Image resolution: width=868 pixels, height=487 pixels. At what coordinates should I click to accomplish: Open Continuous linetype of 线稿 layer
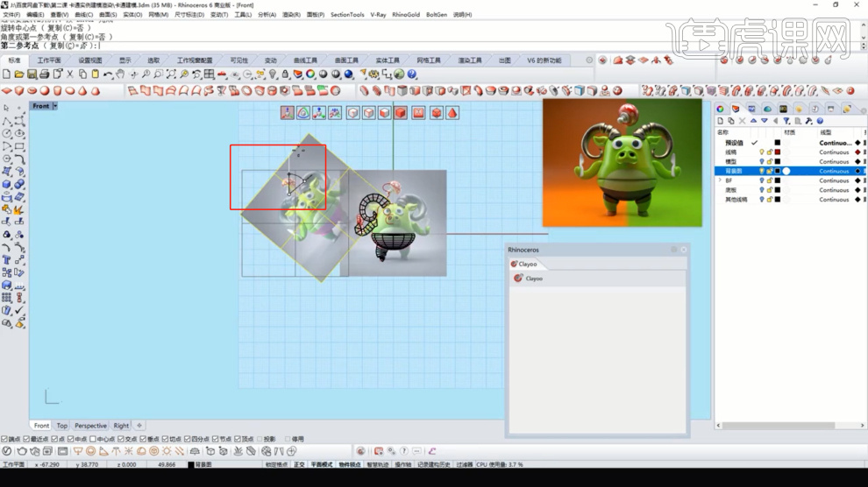[834, 152]
